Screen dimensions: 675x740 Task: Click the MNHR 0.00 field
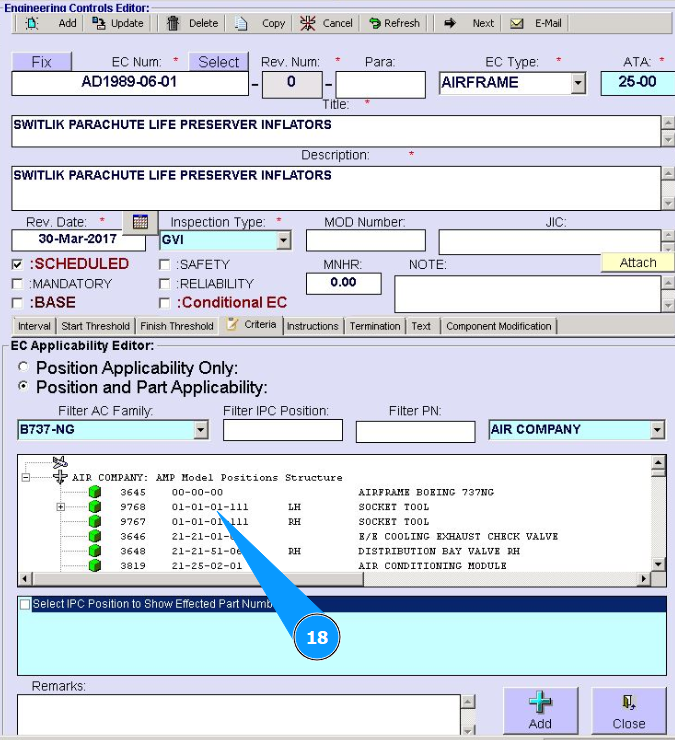(x=344, y=284)
